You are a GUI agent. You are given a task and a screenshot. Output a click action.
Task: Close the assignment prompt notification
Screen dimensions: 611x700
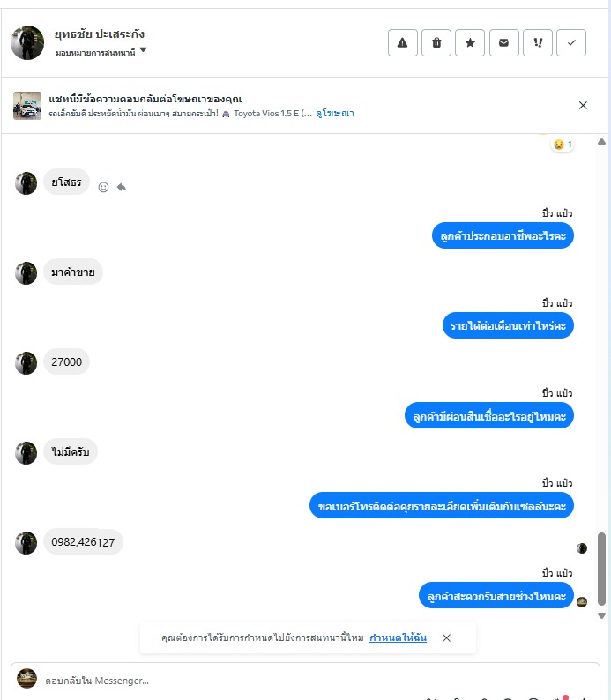tap(446, 638)
